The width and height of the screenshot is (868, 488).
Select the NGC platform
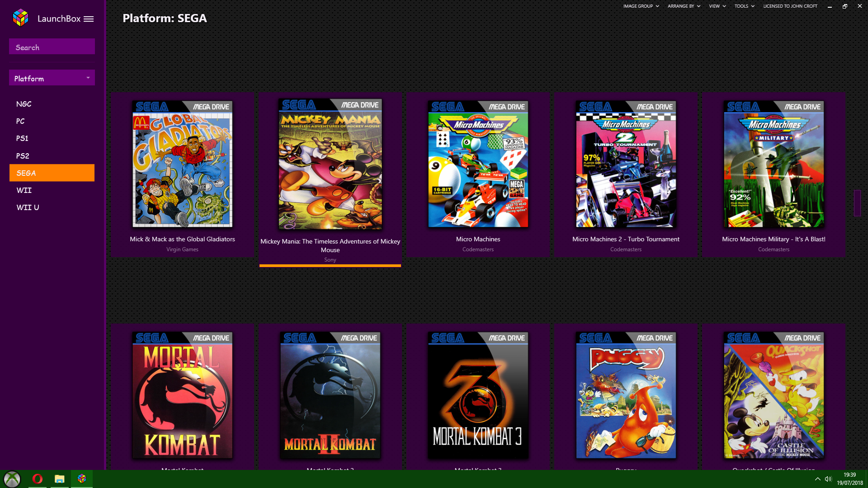52,104
